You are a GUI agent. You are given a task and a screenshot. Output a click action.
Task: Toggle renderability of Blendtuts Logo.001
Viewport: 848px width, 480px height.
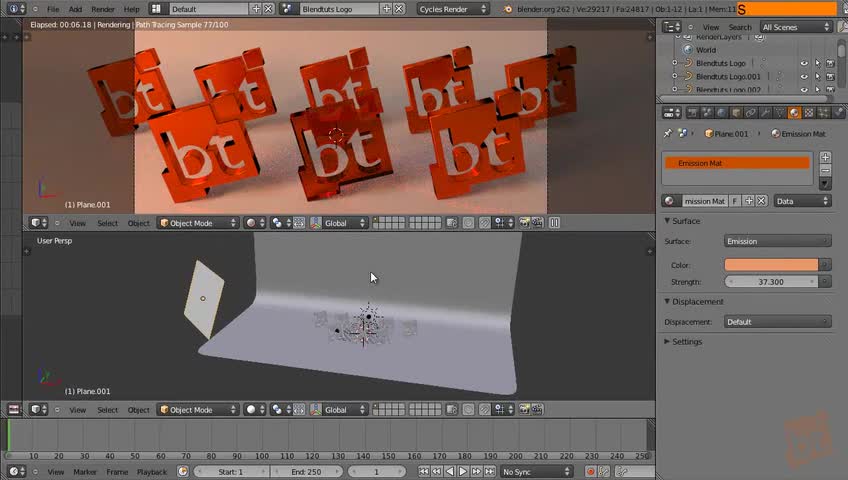[830, 77]
